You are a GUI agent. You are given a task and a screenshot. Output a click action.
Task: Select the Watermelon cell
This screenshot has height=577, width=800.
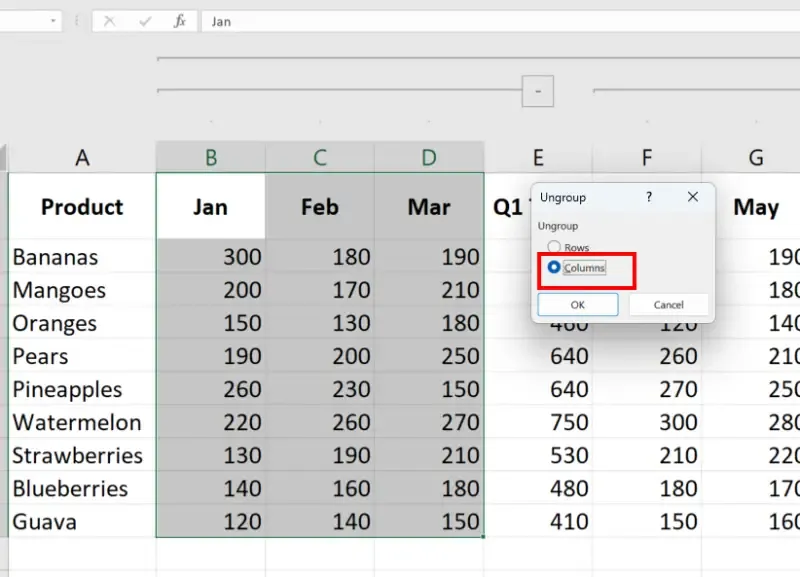(x=82, y=422)
